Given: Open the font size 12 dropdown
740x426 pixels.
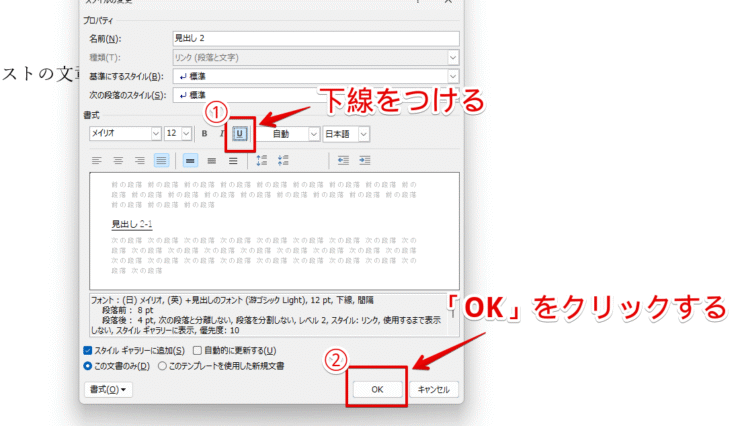Looking at the screenshot, I should [186, 134].
